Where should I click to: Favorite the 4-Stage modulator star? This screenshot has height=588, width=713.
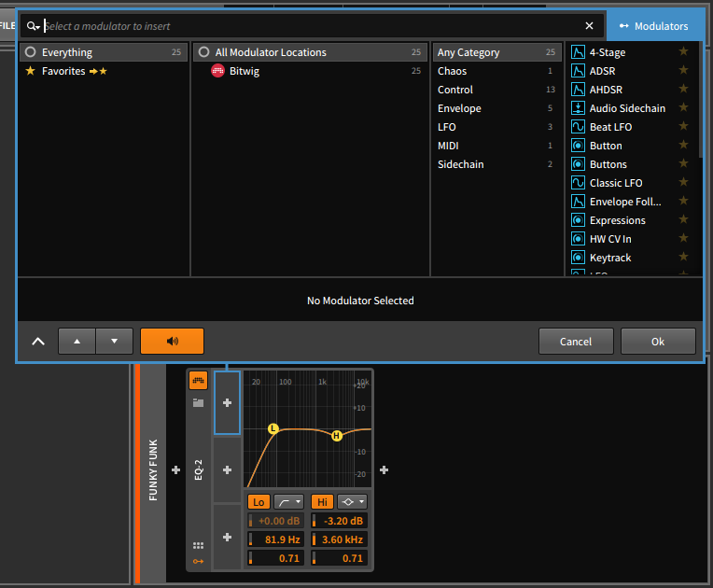[x=683, y=51]
